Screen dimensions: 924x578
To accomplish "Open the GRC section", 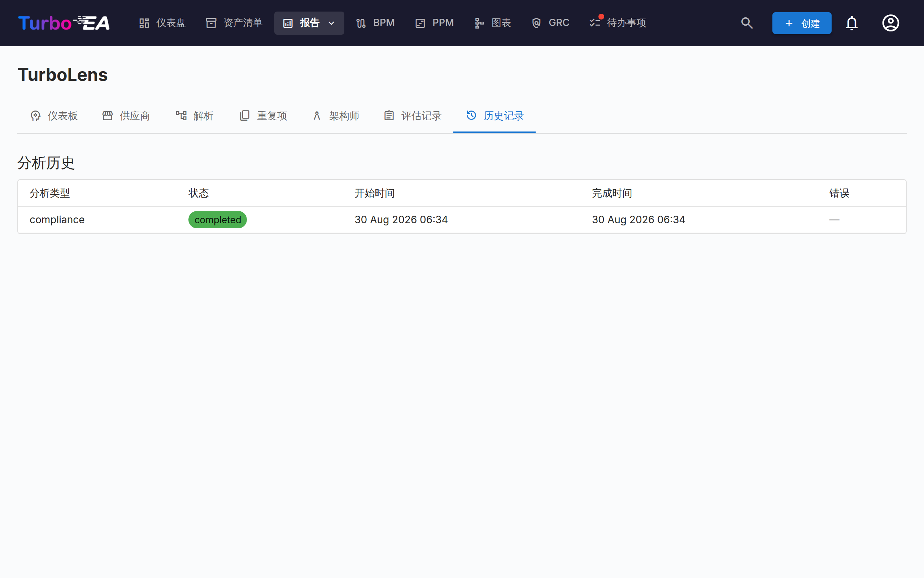I will [550, 23].
